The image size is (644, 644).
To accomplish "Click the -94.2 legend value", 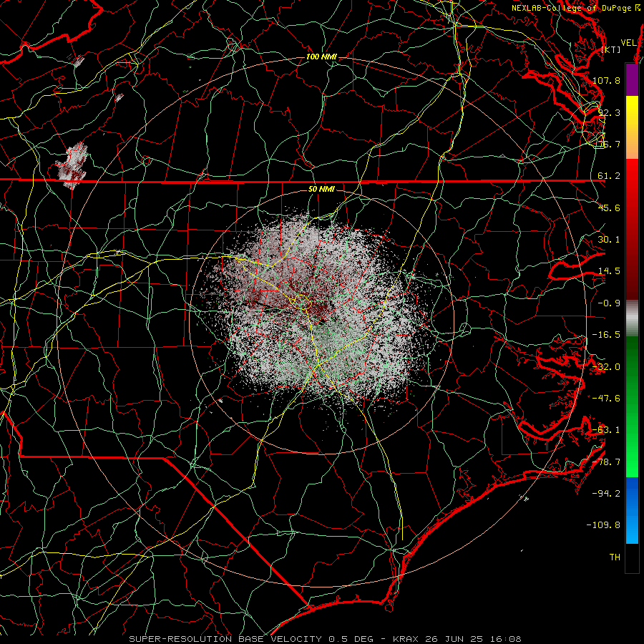I will [606, 494].
